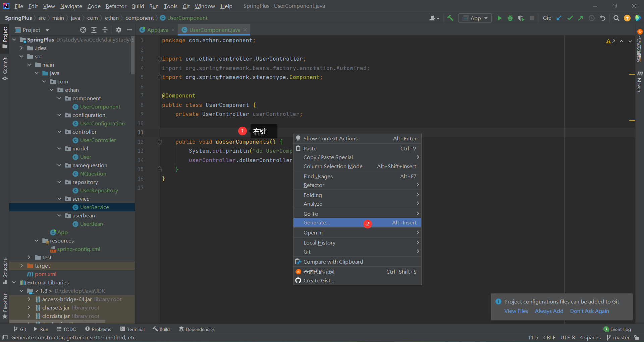Click the Project panel vertical scrollbar

click(x=133, y=55)
